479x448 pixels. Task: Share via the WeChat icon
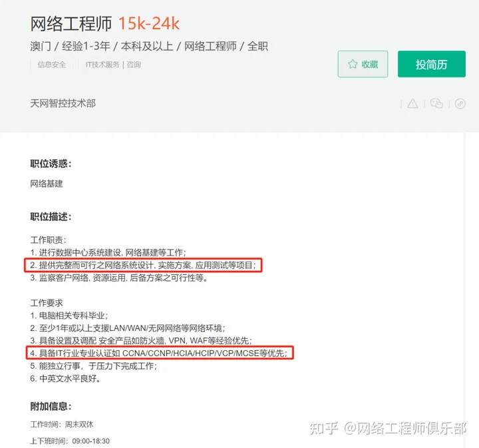[x=436, y=104]
